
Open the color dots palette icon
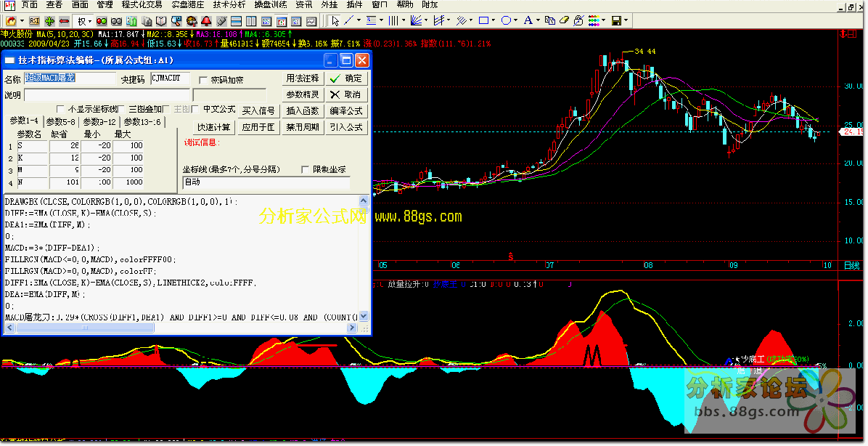[x=594, y=21]
